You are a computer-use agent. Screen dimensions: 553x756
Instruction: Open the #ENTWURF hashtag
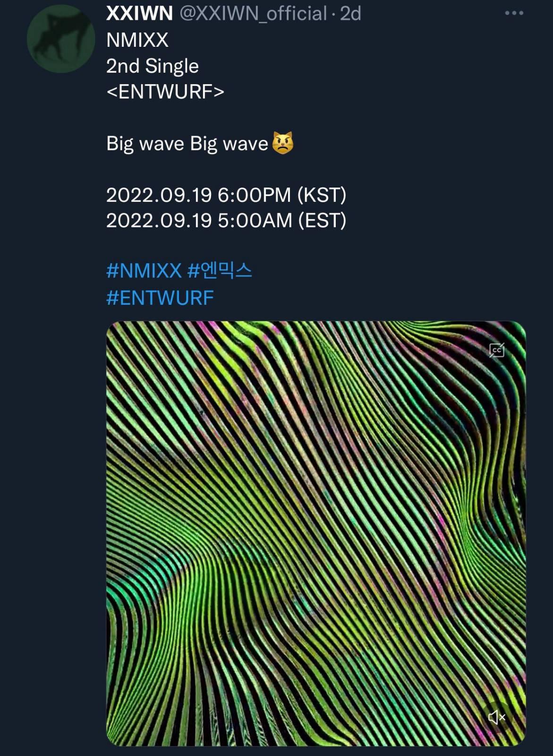pos(160,298)
